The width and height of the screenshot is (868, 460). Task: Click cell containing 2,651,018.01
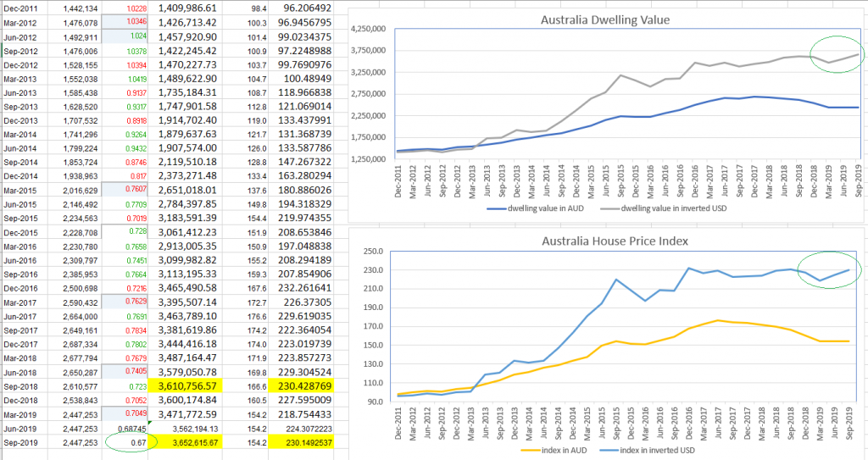tap(187, 190)
